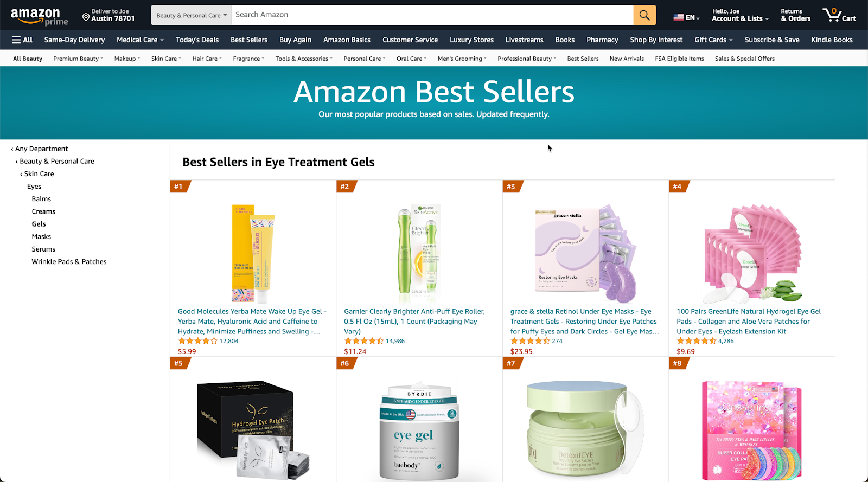Click the Search Amazon input field
This screenshot has width=868, height=482.
432,15
